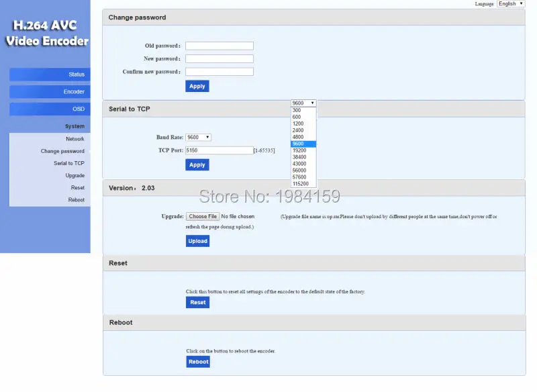Open the OSD menu in sidebar
This screenshot has width=537, height=392.
point(50,109)
